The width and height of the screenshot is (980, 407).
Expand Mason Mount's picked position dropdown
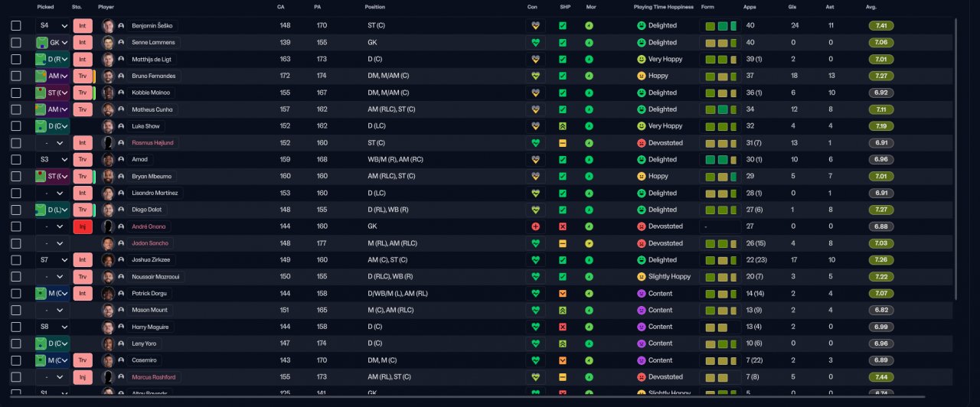(52, 310)
